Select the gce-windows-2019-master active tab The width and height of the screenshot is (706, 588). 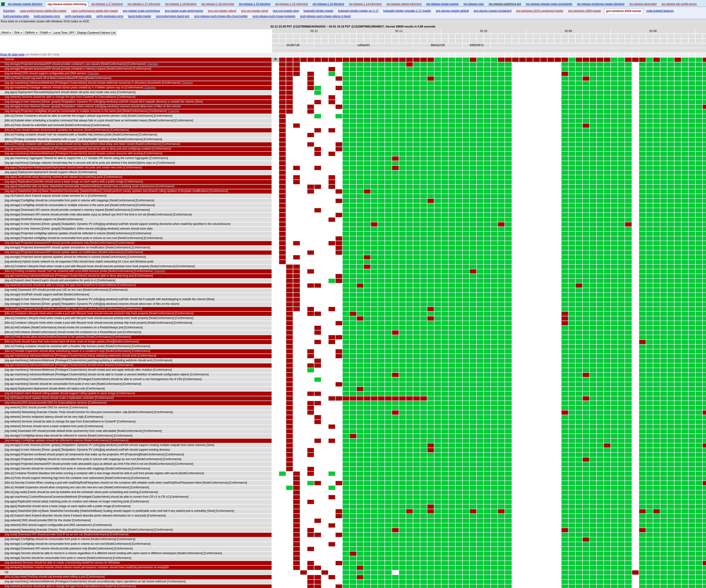(x=624, y=11)
